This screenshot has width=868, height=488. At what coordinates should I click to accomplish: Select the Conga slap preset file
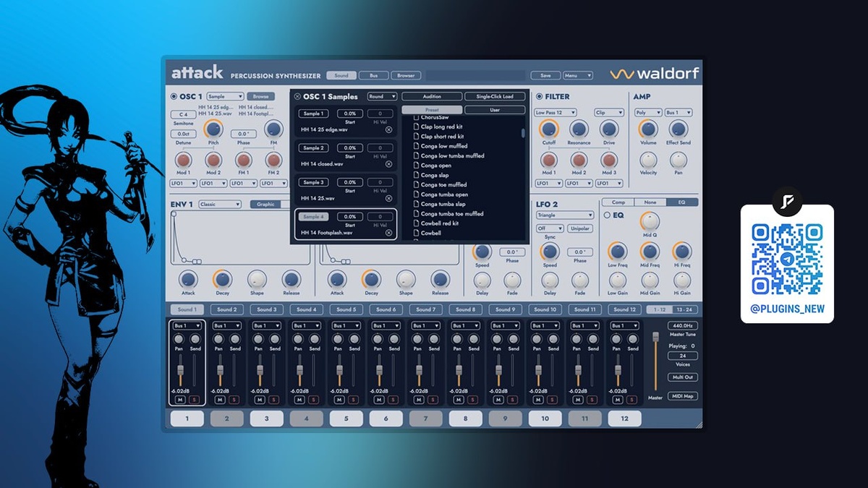pyautogui.click(x=435, y=175)
